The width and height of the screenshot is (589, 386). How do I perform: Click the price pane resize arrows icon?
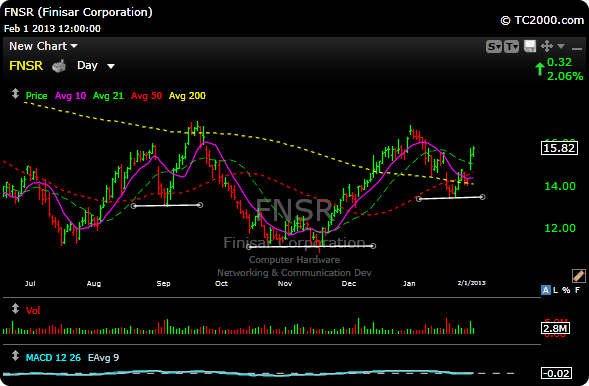click(x=15, y=93)
